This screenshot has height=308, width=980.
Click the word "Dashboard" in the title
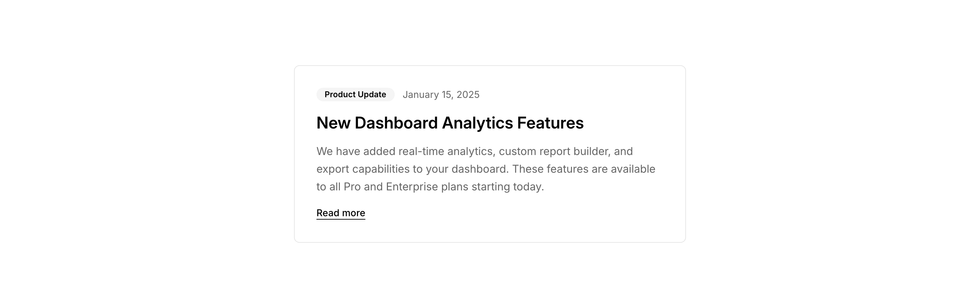[x=396, y=123]
